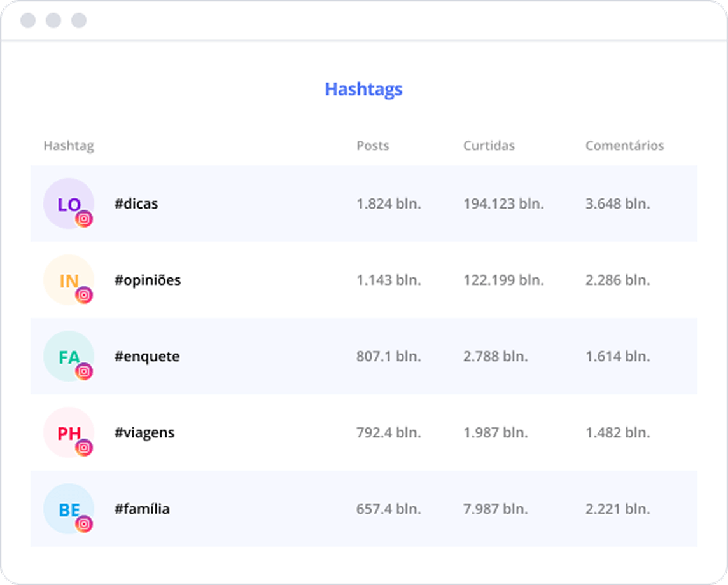Click the Instagram badge on the #dicas avatar
The height and width of the screenshot is (585, 728).
[x=85, y=219]
